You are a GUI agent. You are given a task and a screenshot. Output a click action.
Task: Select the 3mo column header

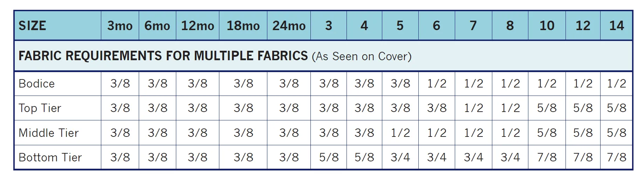120,26
